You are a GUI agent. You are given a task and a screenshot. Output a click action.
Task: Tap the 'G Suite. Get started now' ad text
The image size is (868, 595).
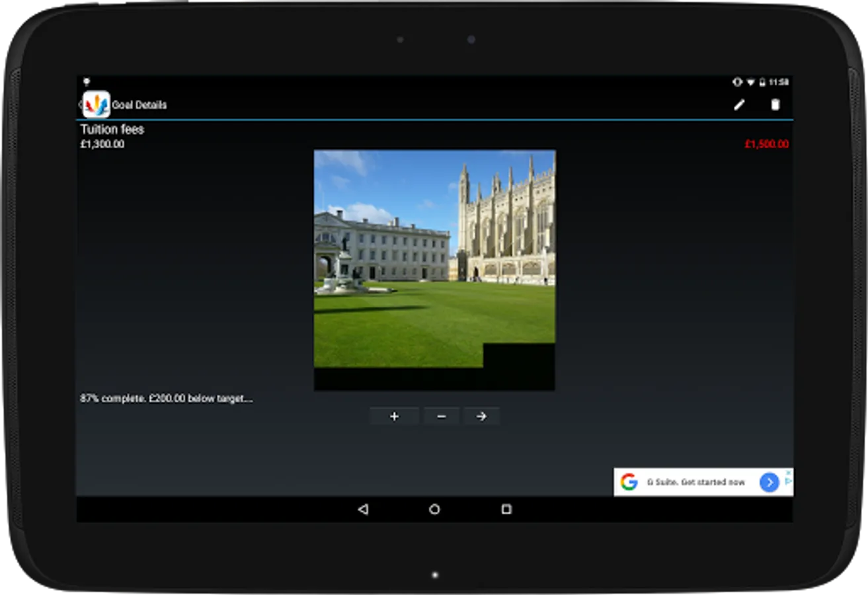pos(696,483)
